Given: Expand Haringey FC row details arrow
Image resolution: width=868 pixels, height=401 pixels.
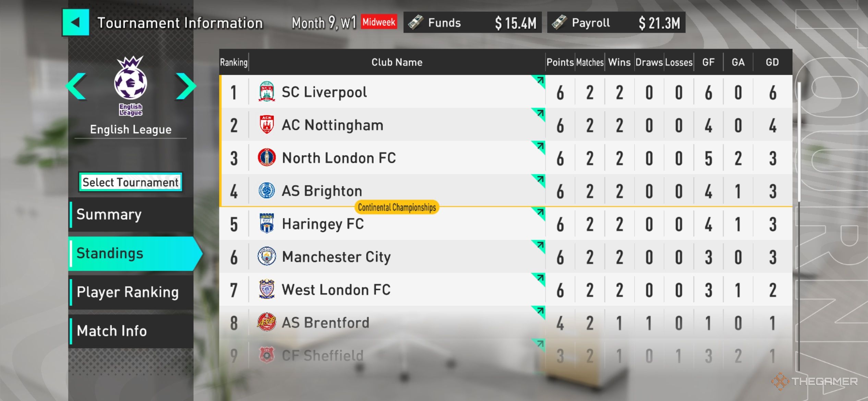Looking at the screenshot, I should click(539, 212).
